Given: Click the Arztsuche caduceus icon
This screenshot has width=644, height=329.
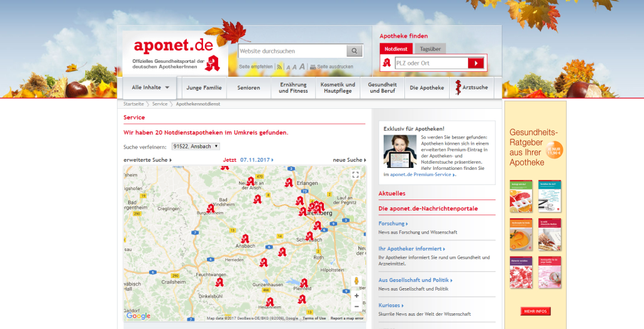Looking at the screenshot, I should pyautogui.click(x=458, y=87).
